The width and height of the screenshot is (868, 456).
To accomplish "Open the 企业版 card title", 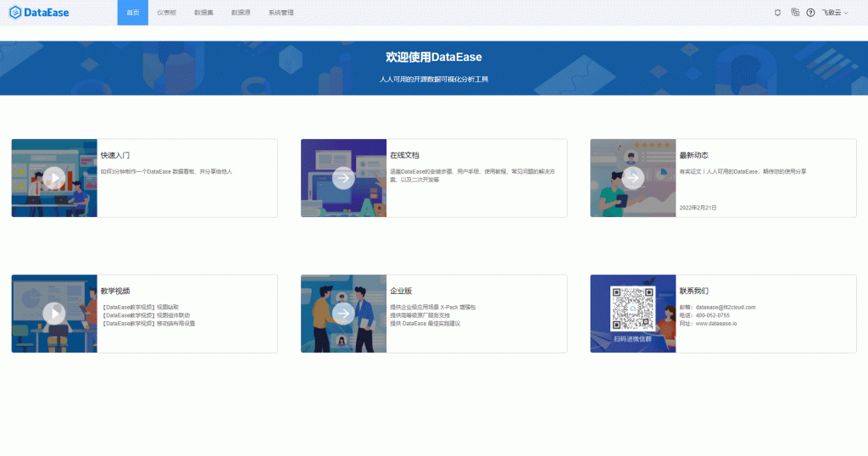I will pyautogui.click(x=401, y=291).
